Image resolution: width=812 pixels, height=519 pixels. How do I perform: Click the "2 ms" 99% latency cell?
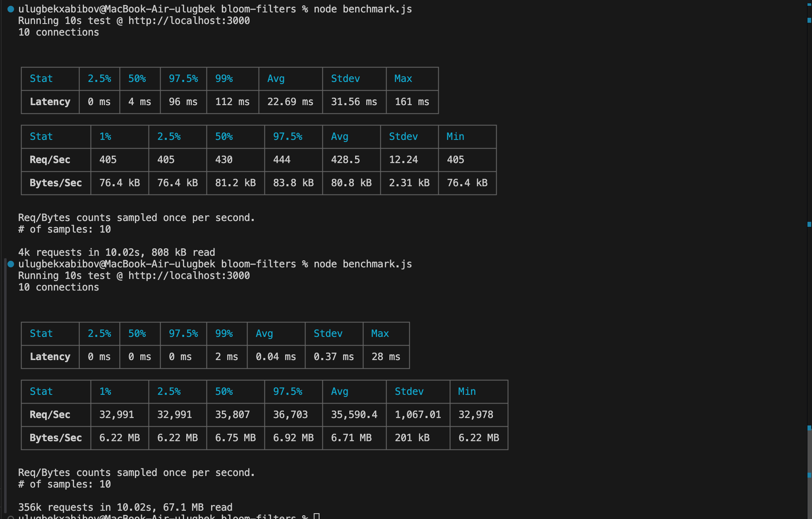click(x=226, y=357)
